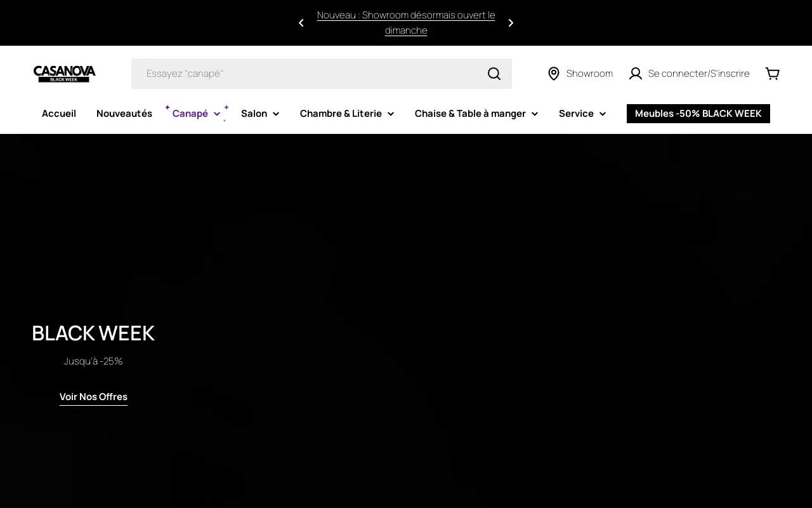Open the Chambre & Literie dropdown
812x508 pixels.
click(x=346, y=114)
